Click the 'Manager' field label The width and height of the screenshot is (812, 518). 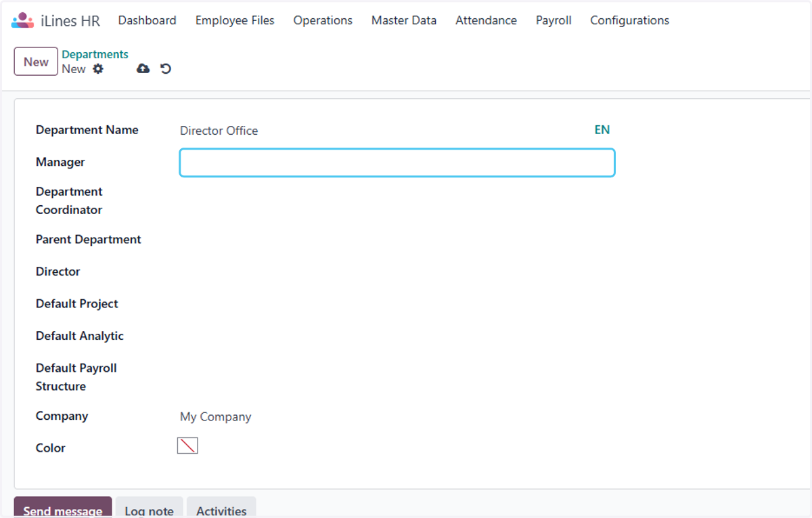click(60, 163)
